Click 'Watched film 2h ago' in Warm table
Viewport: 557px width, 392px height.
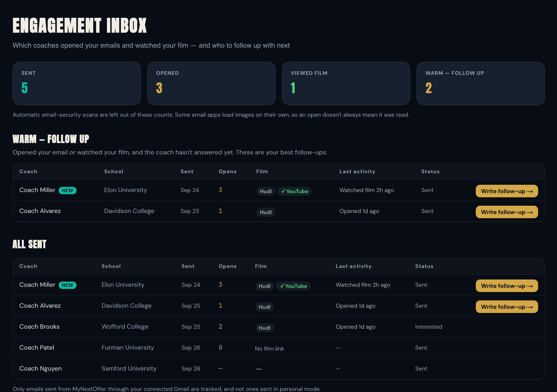[x=367, y=190]
